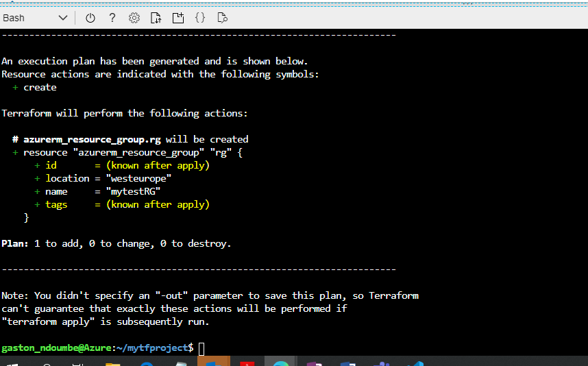The image size is (588, 366).
Task: Click the "terraform apply" is subsequently run line
Action: 106,321
